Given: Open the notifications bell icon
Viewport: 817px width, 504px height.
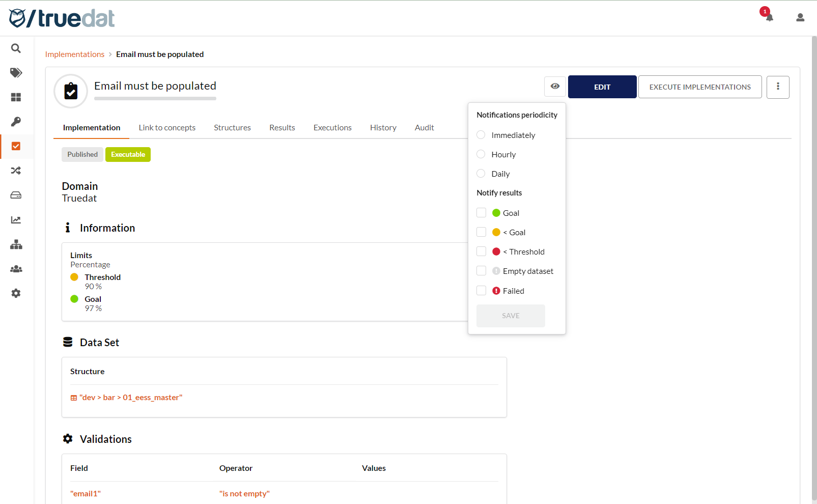Looking at the screenshot, I should point(769,17).
